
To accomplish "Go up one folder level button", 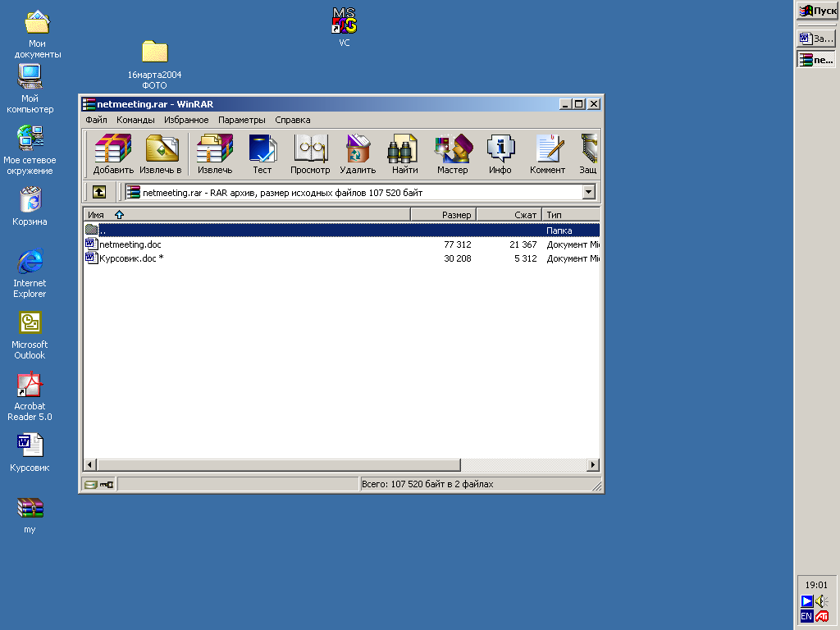I will pos(99,192).
